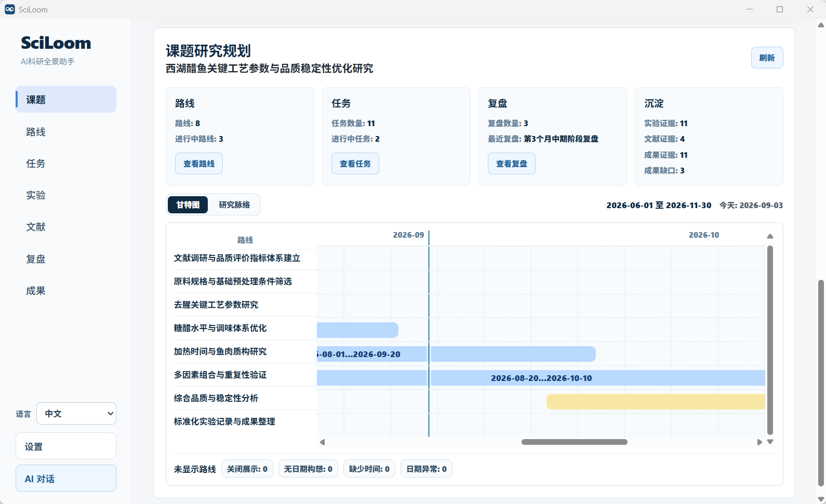Screen dimensions: 826x504
Task: Open 设置 button in sidebar
Action: point(66,446)
